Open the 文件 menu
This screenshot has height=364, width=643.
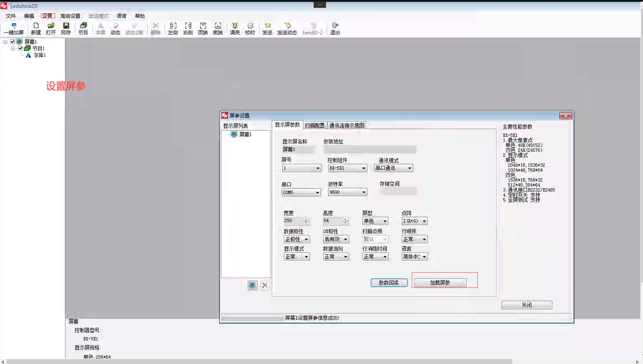[x=11, y=16]
